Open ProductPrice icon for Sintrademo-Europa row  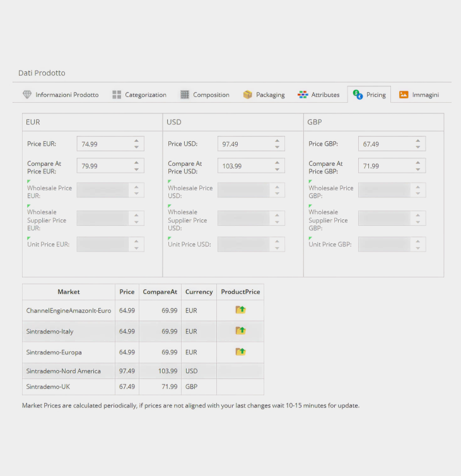pyautogui.click(x=240, y=352)
